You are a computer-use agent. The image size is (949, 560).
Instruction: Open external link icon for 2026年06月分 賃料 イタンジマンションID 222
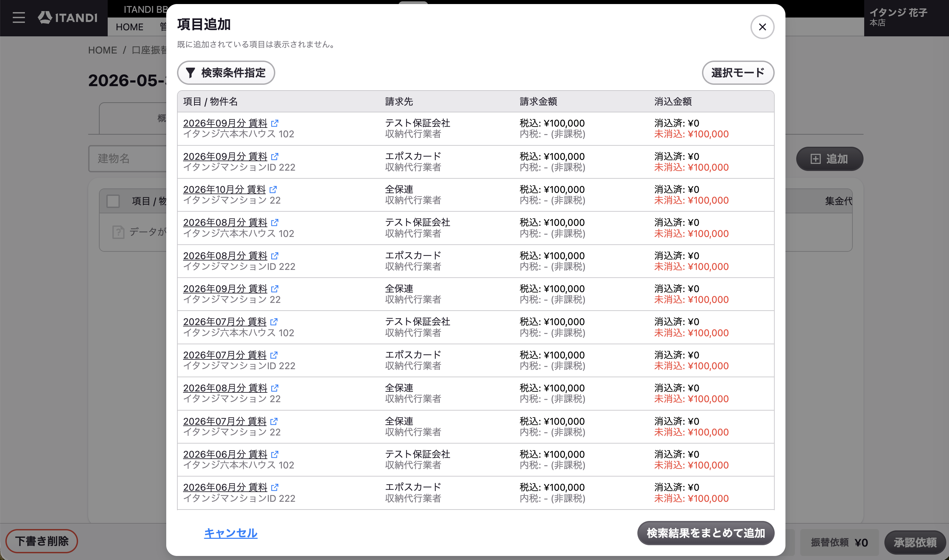tap(275, 487)
